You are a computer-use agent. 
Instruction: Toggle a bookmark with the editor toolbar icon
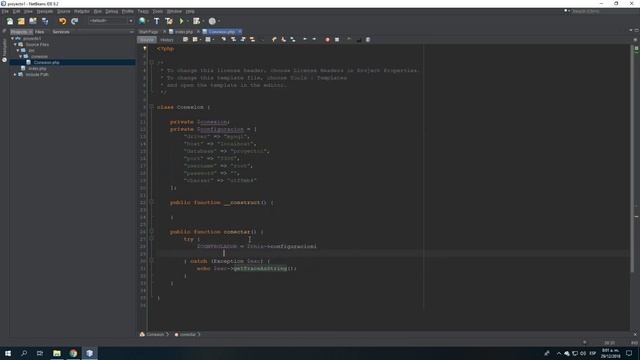tap(293, 40)
